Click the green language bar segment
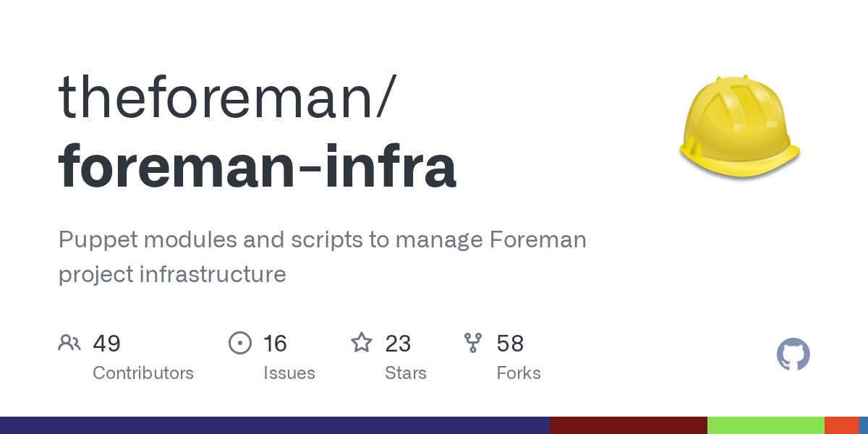The width and height of the screenshot is (868, 434). 765,425
